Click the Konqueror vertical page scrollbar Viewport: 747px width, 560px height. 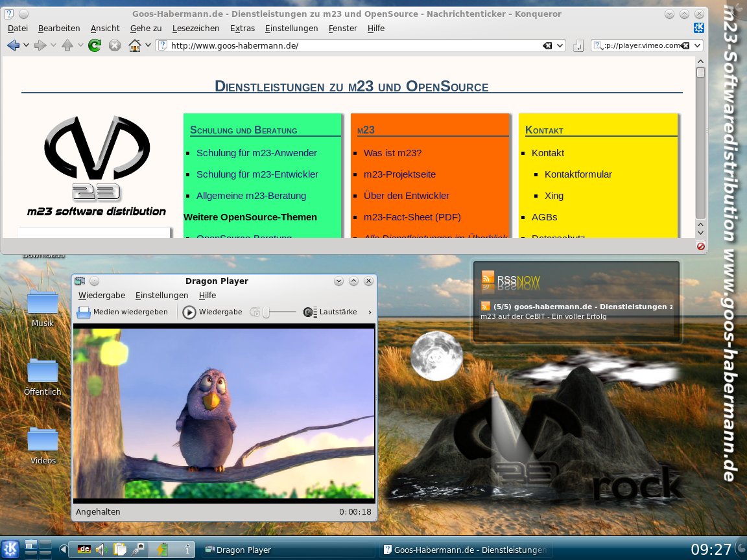click(x=700, y=143)
